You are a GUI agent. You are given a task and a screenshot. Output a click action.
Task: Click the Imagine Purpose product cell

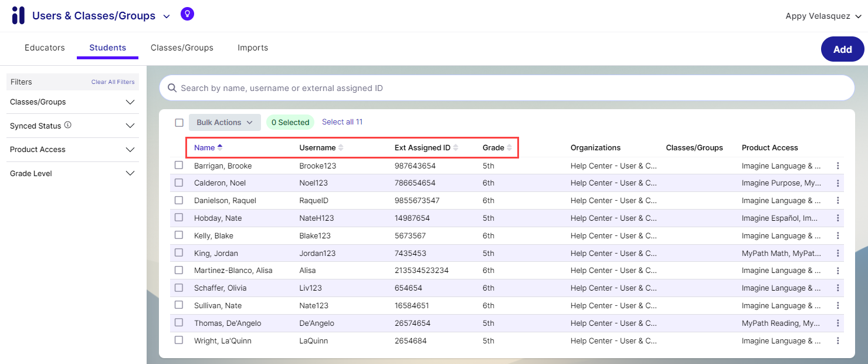[781, 183]
